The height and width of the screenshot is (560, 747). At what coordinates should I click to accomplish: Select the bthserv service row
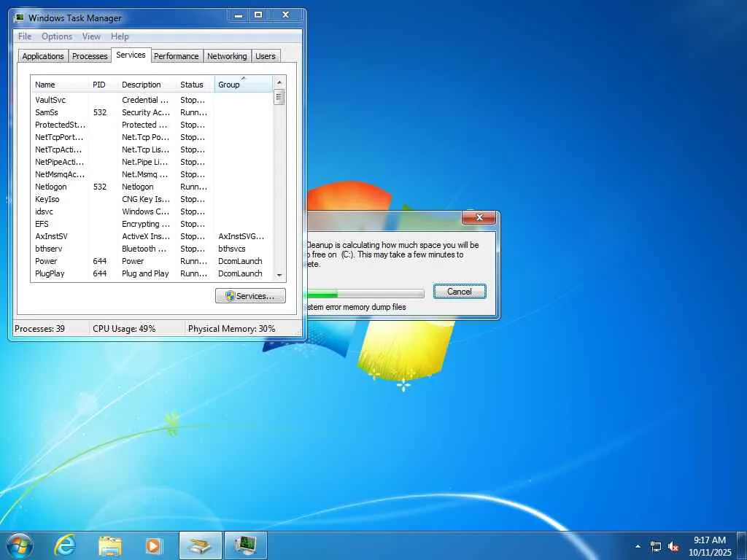point(152,249)
